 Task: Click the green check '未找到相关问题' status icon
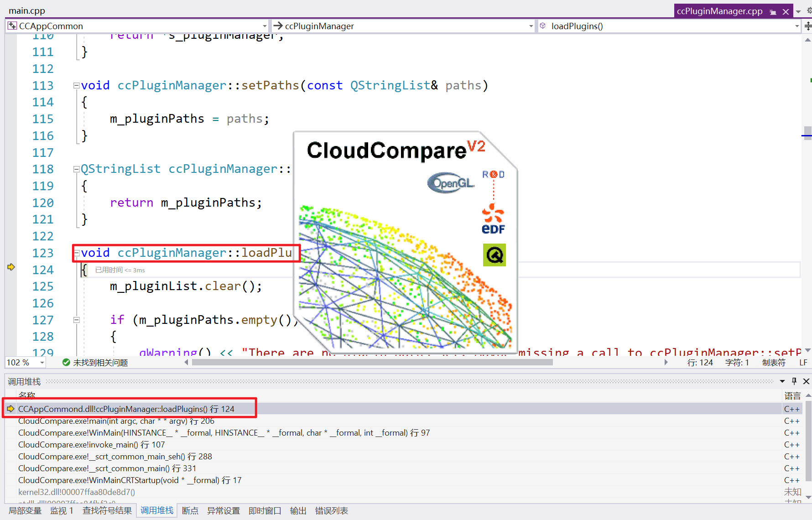click(66, 363)
